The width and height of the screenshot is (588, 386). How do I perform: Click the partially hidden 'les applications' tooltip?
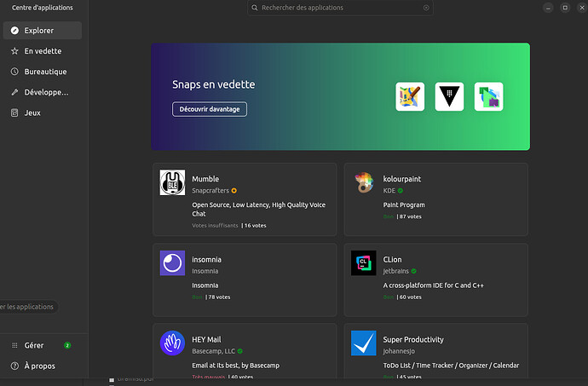(28, 307)
